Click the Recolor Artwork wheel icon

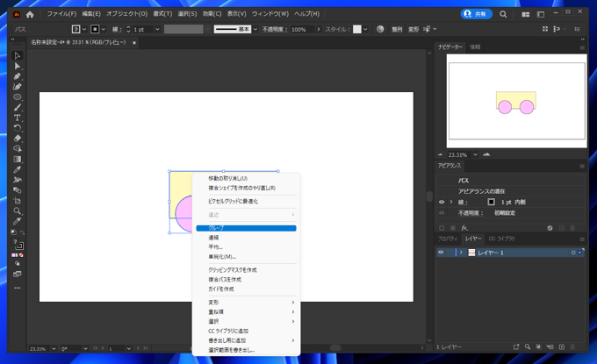point(380,29)
